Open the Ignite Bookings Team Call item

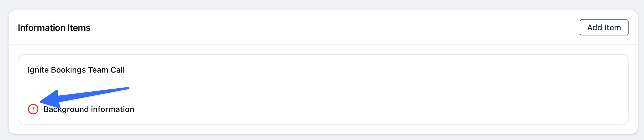pyautogui.click(x=323, y=74)
